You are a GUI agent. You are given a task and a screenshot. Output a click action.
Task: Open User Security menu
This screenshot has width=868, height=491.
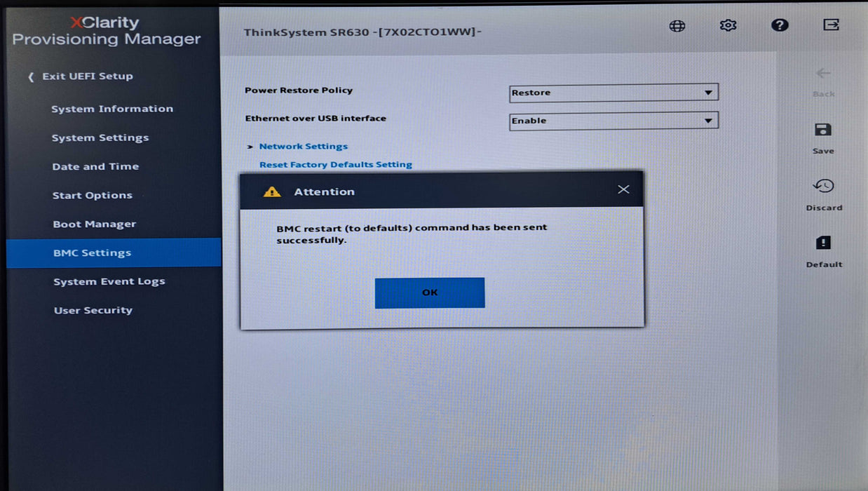93,311
